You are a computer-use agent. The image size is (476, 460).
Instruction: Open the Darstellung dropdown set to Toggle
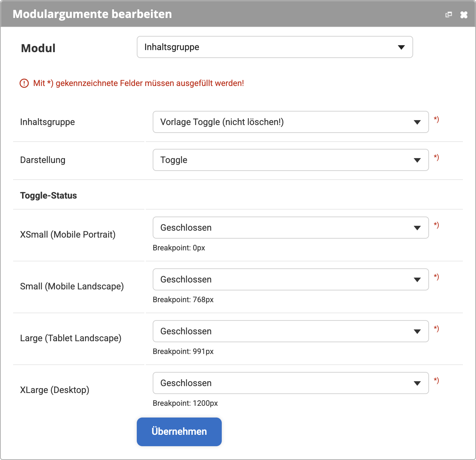[291, 160]
